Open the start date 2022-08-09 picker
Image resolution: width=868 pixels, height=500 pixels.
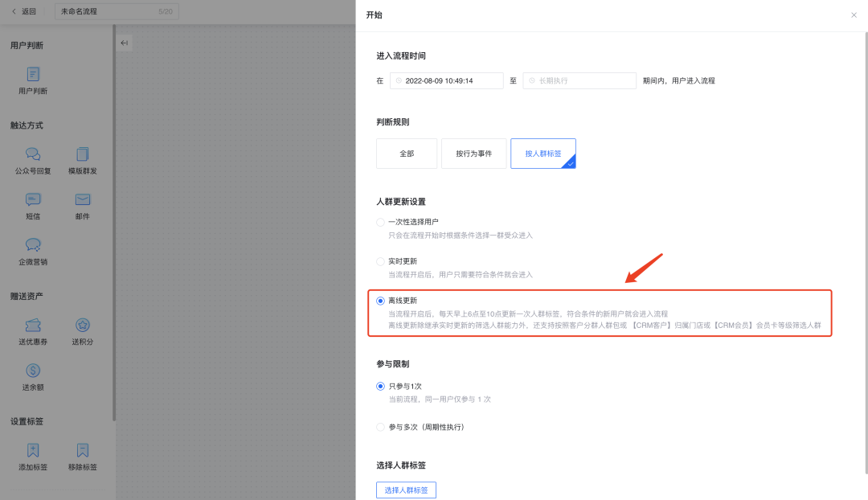tap(446, 80)
